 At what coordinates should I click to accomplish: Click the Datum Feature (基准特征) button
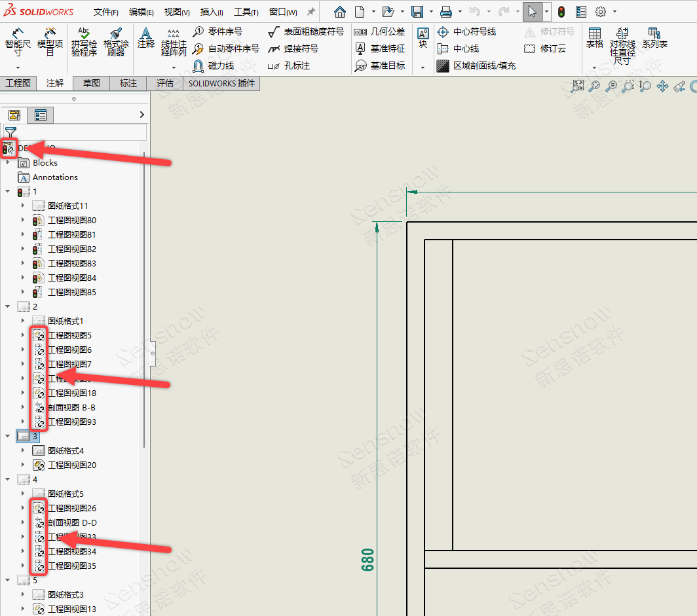(380, 48)
